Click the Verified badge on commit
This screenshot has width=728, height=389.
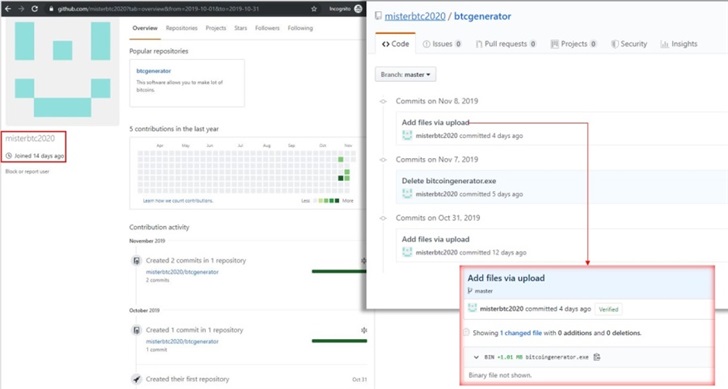(608, 309)
